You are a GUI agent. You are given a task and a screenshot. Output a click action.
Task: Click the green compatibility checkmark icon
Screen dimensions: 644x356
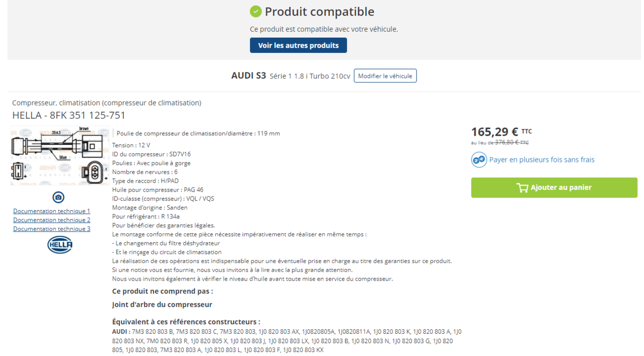tap(256, 12)
